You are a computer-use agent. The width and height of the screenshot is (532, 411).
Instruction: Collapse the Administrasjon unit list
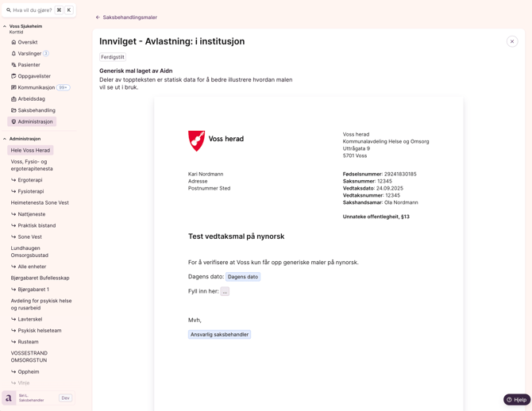(5, 139)
